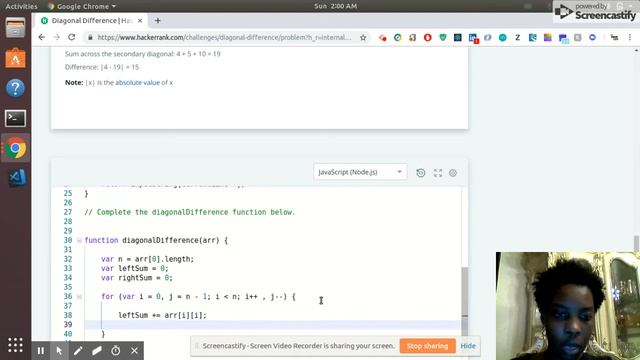Collapse the diagonalDifference function at line 30
The height and width of the screenshot is (360, 640).
coord(79,240)
